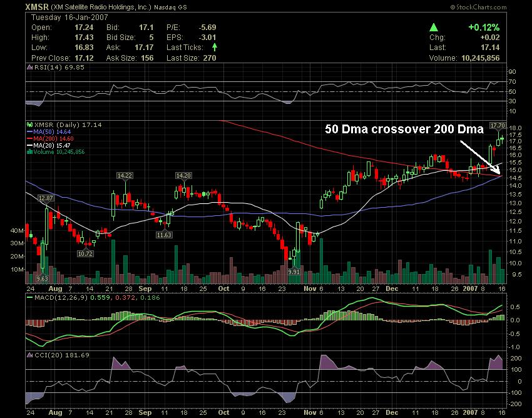The height and width of the screenshot is (418, 532).
Task: Click the Ask value 17.17
Action: [x=144, y=48]
